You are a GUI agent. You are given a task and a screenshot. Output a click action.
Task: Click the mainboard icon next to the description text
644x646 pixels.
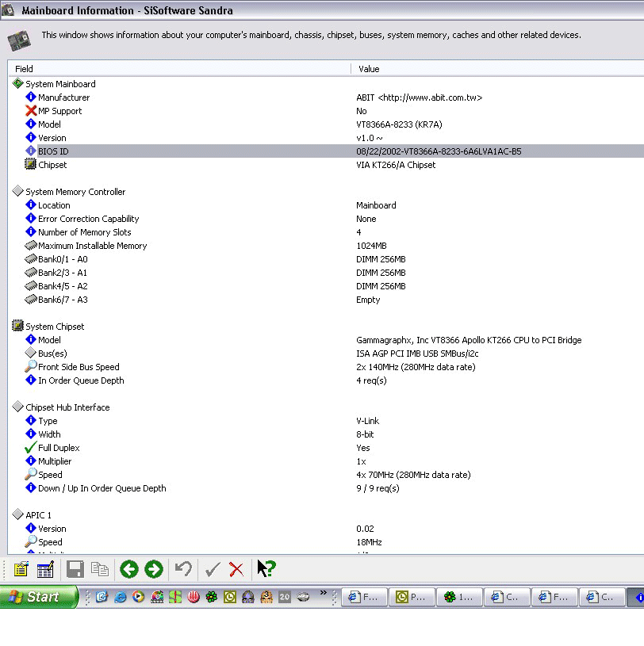(19, 40)
